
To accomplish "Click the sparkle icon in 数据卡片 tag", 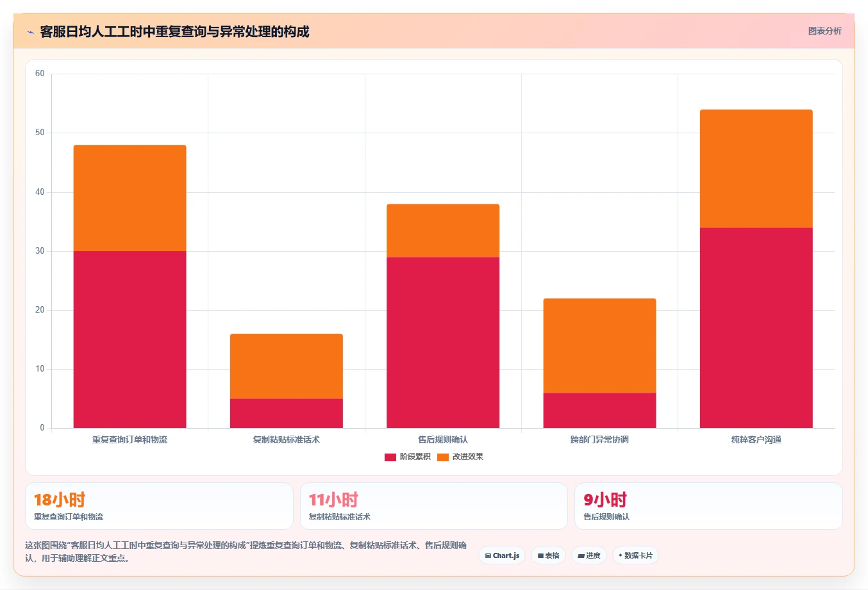I will coord(621,555).
